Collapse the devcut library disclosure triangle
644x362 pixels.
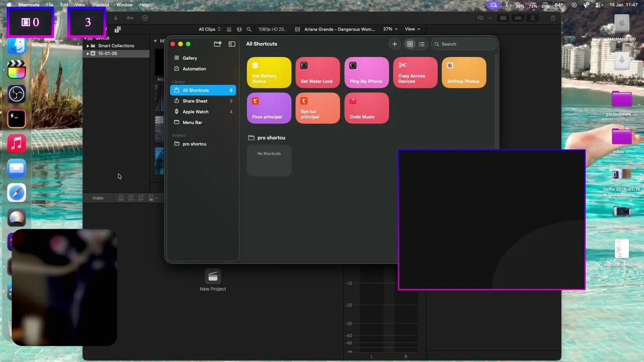[x=85, y=38]
